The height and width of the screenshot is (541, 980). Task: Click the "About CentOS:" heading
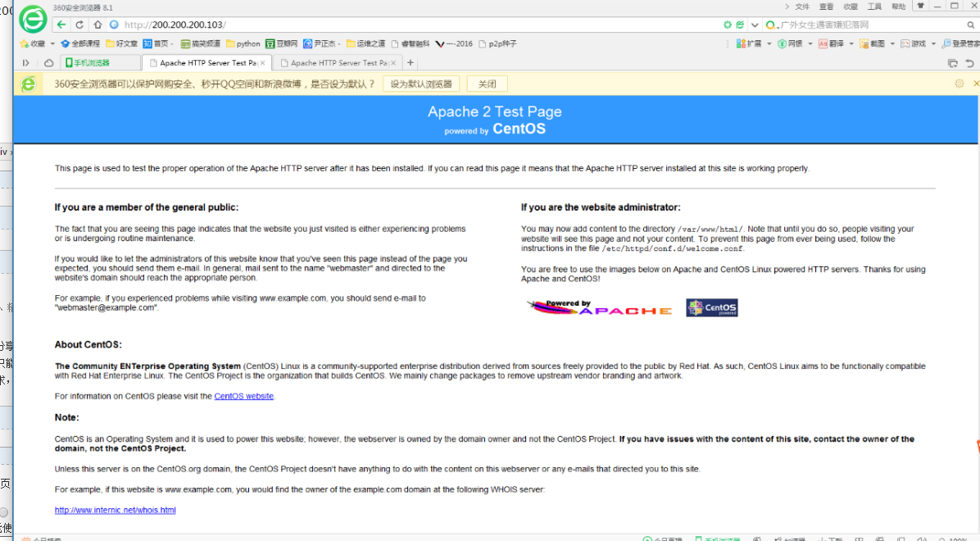[88, 344]
